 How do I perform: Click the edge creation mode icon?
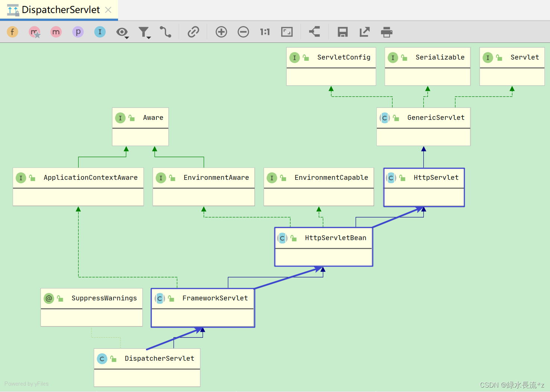tap(165, 32)
